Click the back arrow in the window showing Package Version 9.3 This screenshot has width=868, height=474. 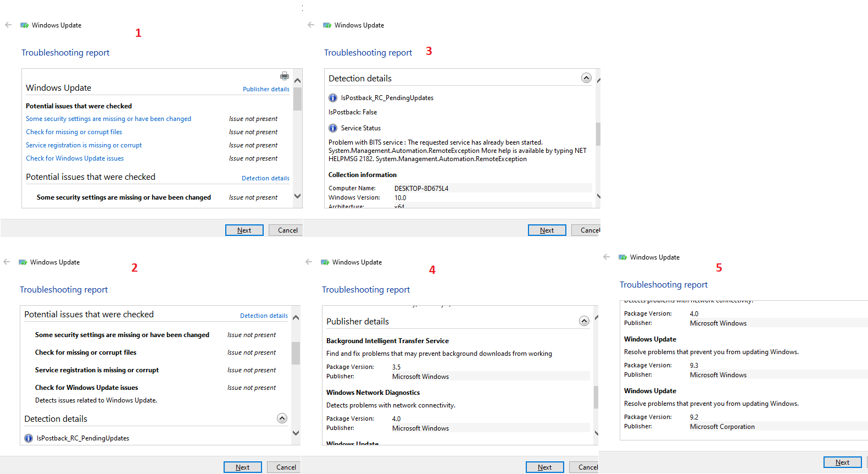607,257
